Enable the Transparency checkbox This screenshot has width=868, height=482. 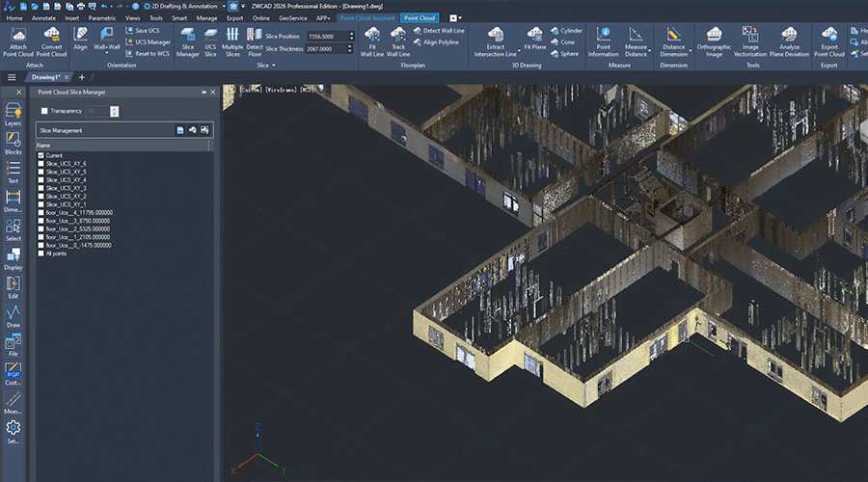[44, 111]
